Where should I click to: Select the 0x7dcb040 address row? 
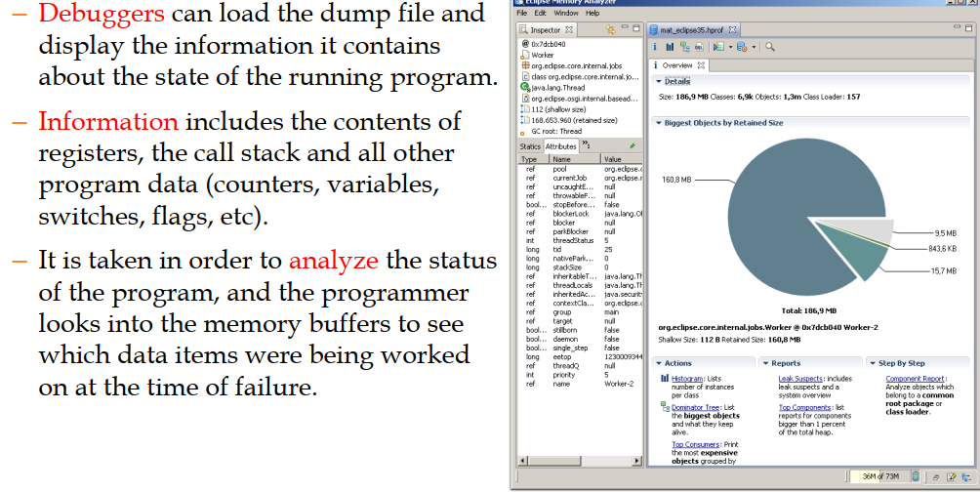click(x=581, y=44)
